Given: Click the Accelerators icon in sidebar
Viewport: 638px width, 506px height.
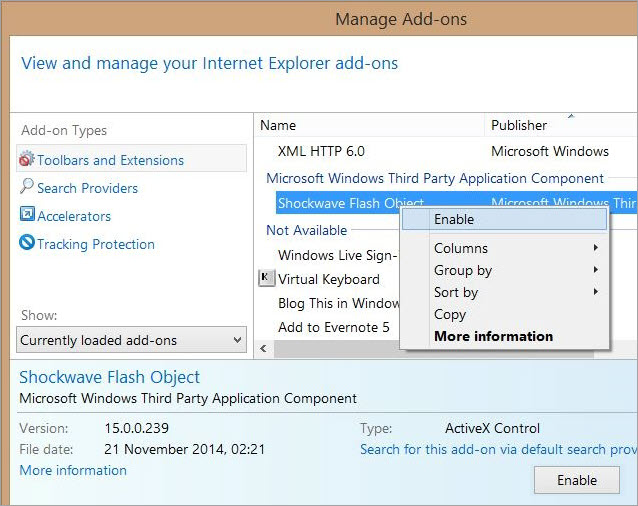Looking at the screenshot, I should coord(28,215).
